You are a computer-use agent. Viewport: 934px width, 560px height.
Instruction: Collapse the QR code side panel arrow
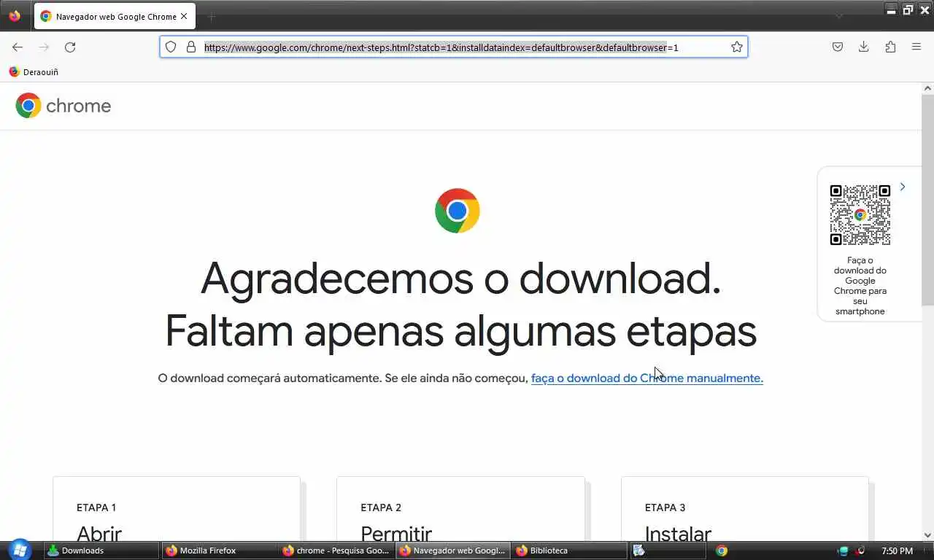[x=903, y=187]
